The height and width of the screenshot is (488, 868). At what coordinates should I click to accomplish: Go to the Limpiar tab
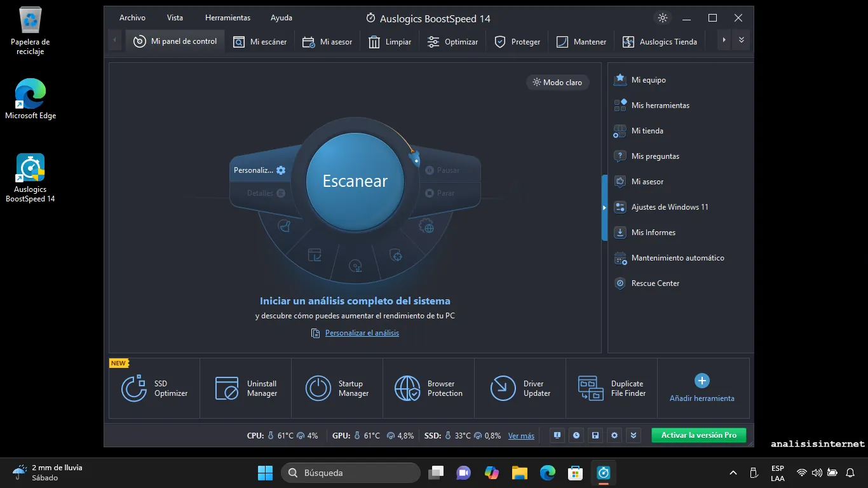pyautogui.click(x=390, y=41)
